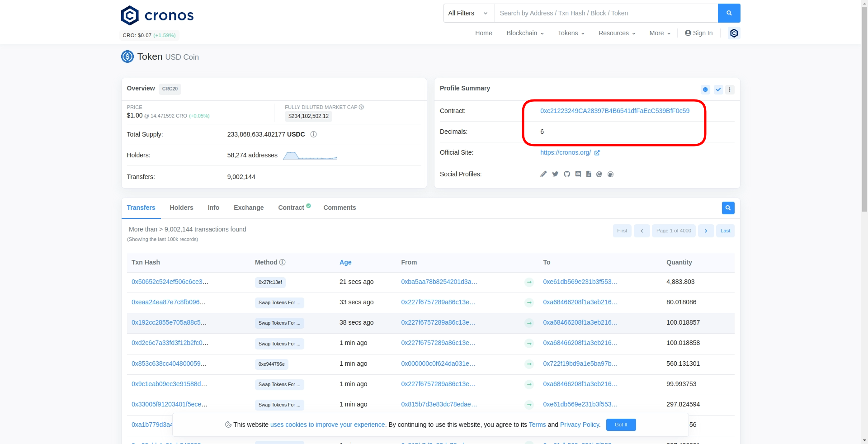Open the CoinGecko social profile icon
868x444 pixels.
pos(610,174)
